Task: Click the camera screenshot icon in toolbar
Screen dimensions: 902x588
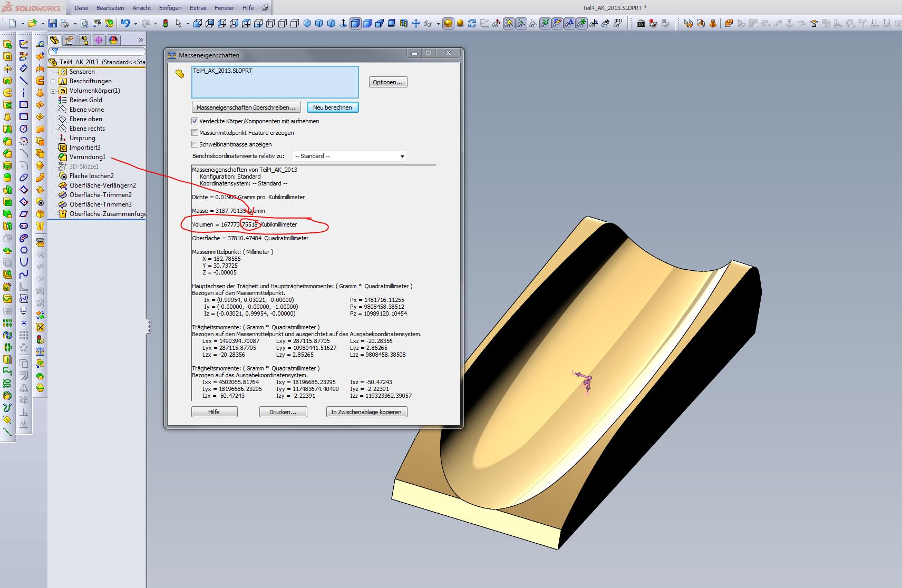Action: [641, 23]
